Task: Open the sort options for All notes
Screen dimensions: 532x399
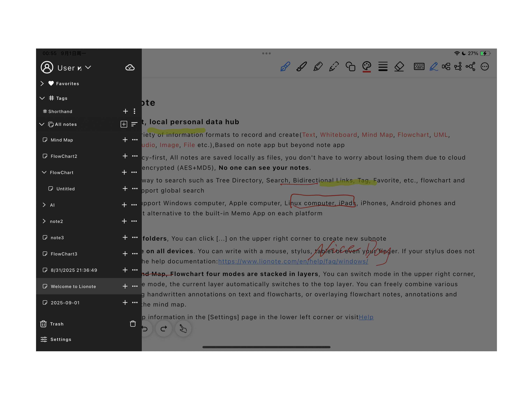Action: tap(134, 124)
